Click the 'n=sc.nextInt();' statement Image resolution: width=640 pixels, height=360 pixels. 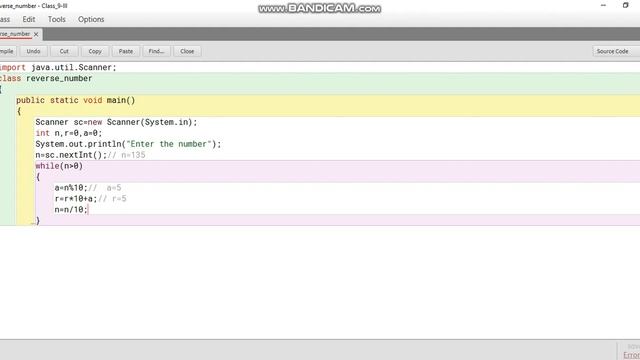[71, 155]
